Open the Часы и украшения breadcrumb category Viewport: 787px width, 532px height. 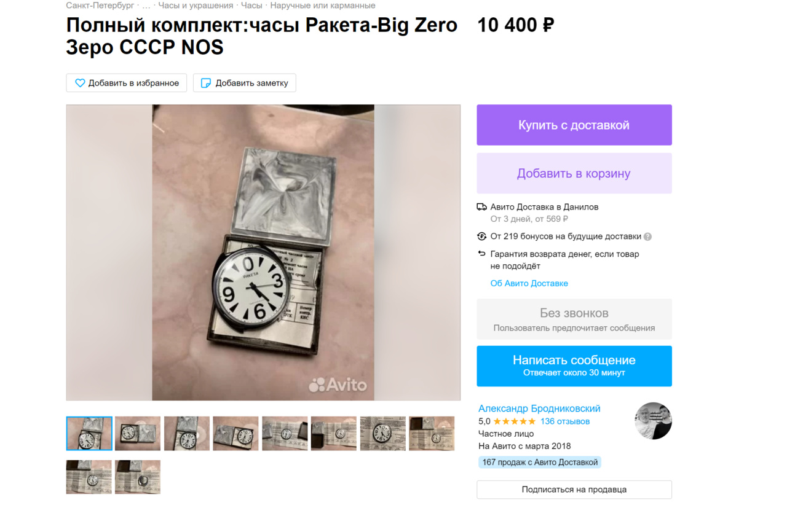coord(196,6)
